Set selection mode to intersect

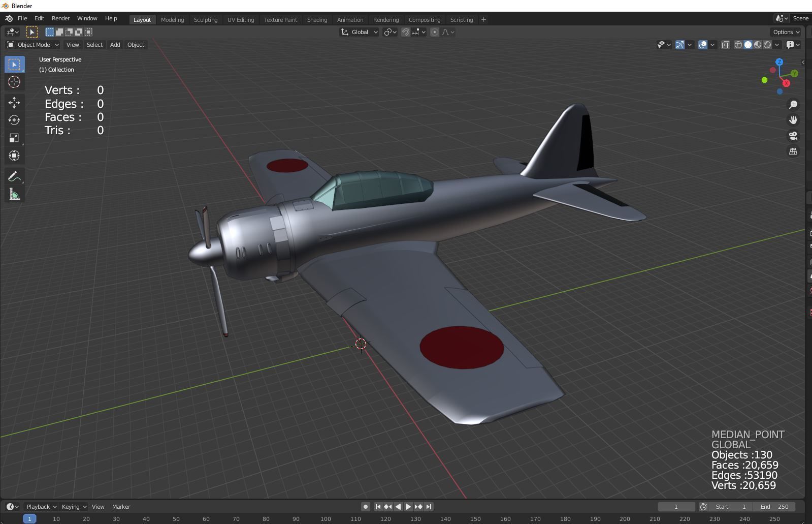coord(88,32)
